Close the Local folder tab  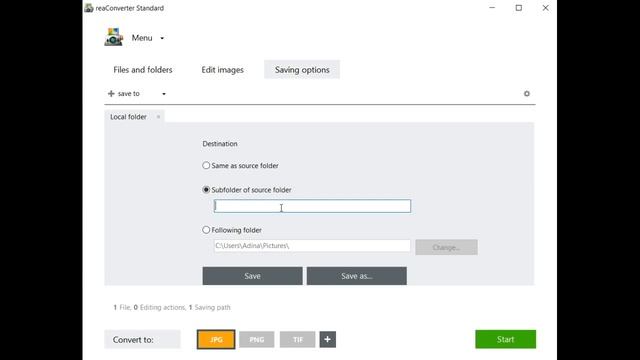pos(158,117)
